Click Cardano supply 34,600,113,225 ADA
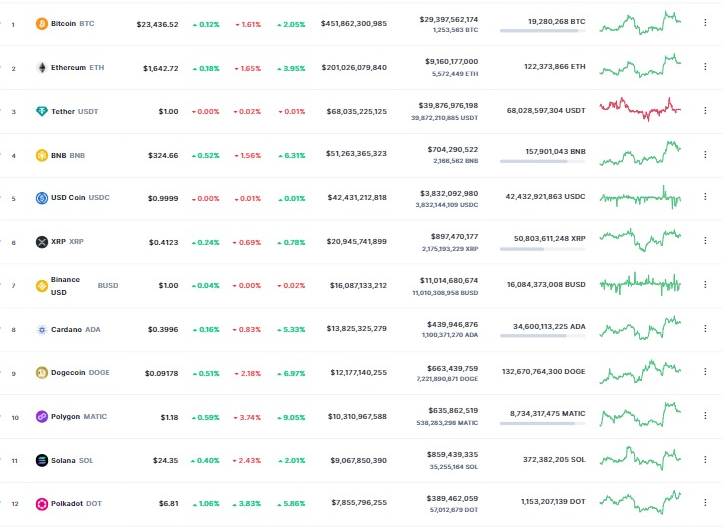This screenshot has height=528, width=726. coord(549,327)
